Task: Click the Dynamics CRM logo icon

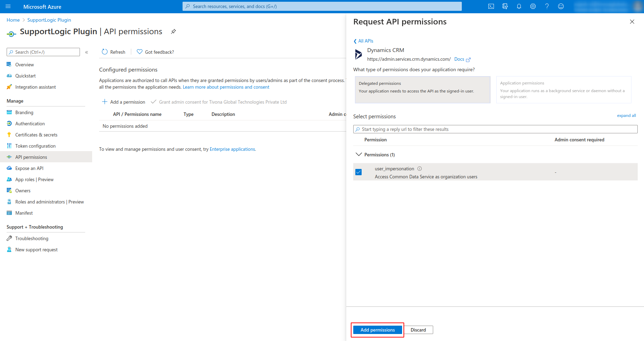Action: pyautogui.click(x=358, y=54)
